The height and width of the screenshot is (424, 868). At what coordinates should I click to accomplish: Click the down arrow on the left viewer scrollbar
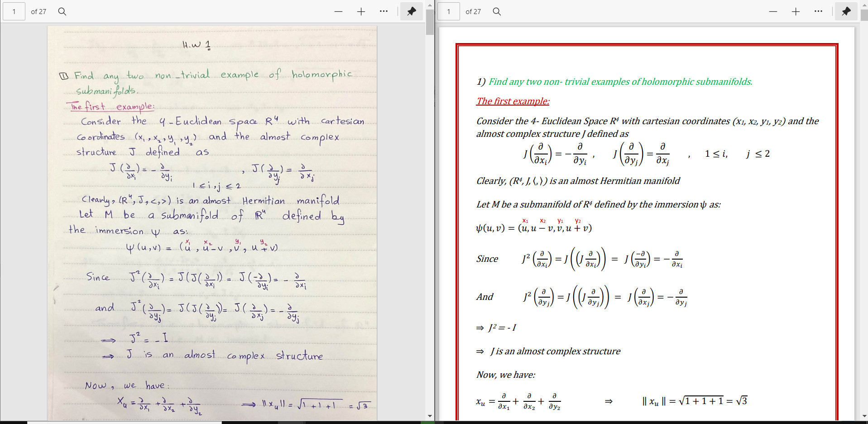pyautogui.click(x=430, y=415)
